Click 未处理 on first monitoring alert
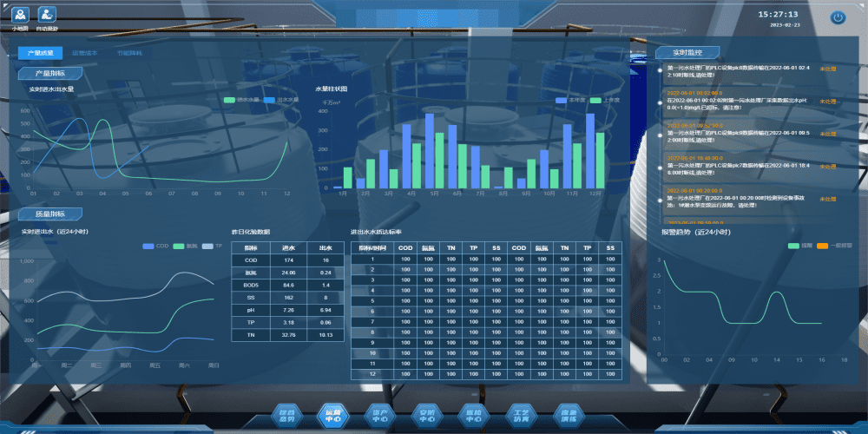The width and height of the screenshot is (868, 434). click(x=827, y=67)
